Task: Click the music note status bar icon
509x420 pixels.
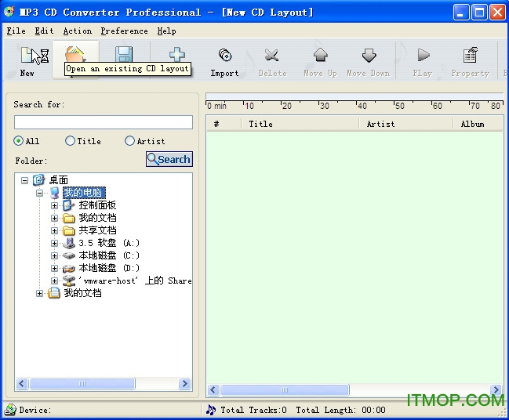Action: point(211,410)
